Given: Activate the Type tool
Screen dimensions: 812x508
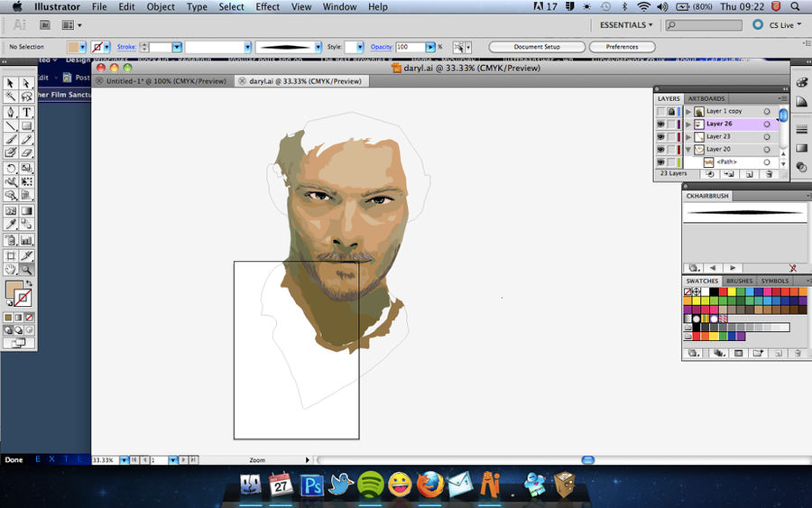Looking at the screenshot, I should (x=26, y=112).
